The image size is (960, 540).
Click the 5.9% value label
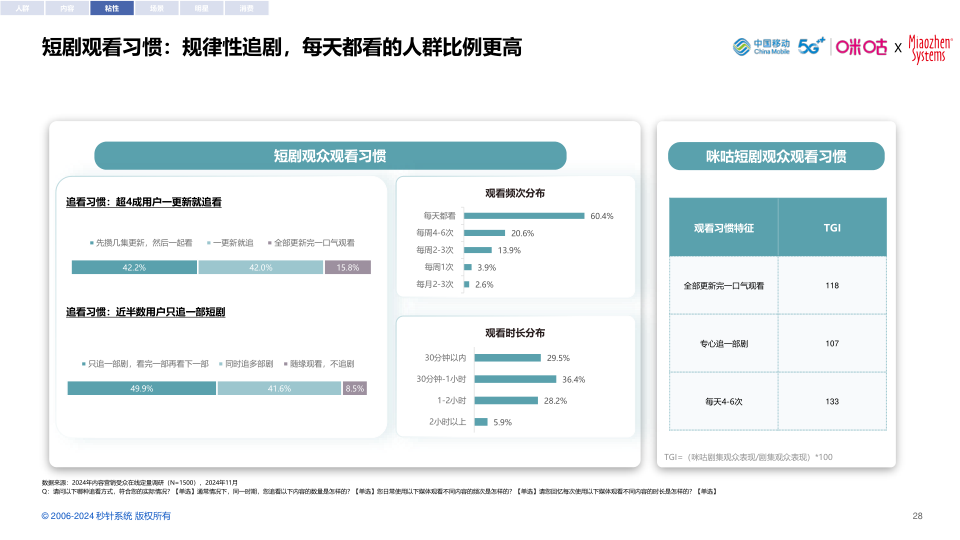502,422
